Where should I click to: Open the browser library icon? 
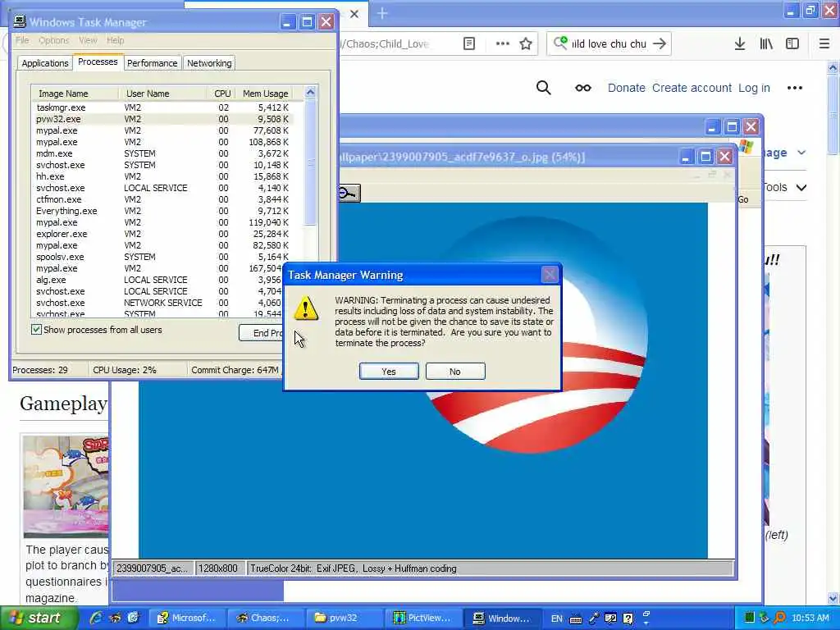(x=766, y=44)
